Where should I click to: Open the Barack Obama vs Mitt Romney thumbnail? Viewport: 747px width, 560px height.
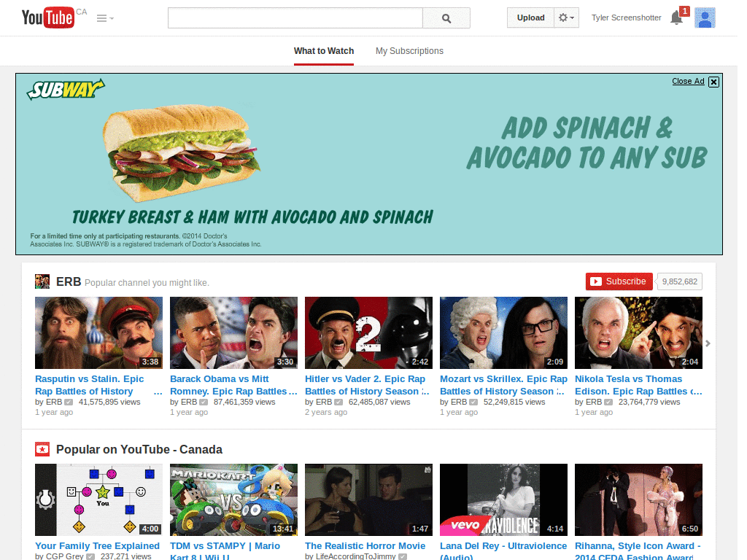tap(233, 332)
